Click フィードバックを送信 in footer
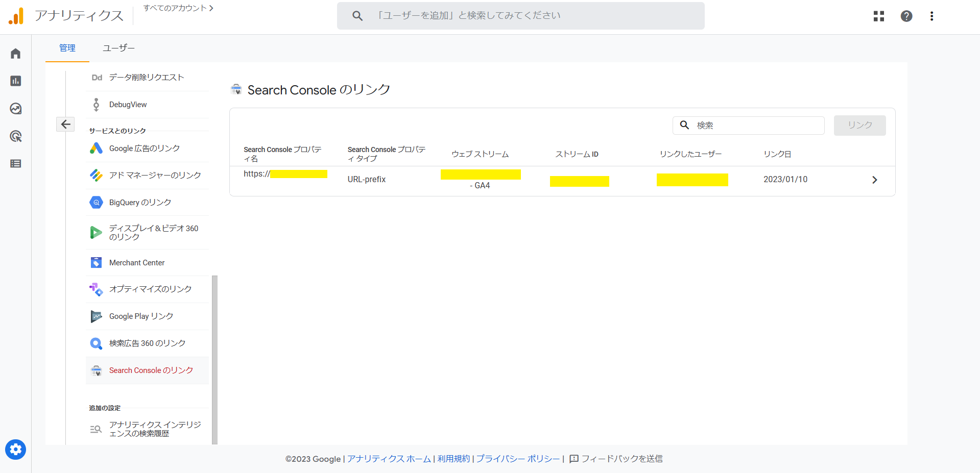Screen dimensions: 980x473 pos(622,459)
